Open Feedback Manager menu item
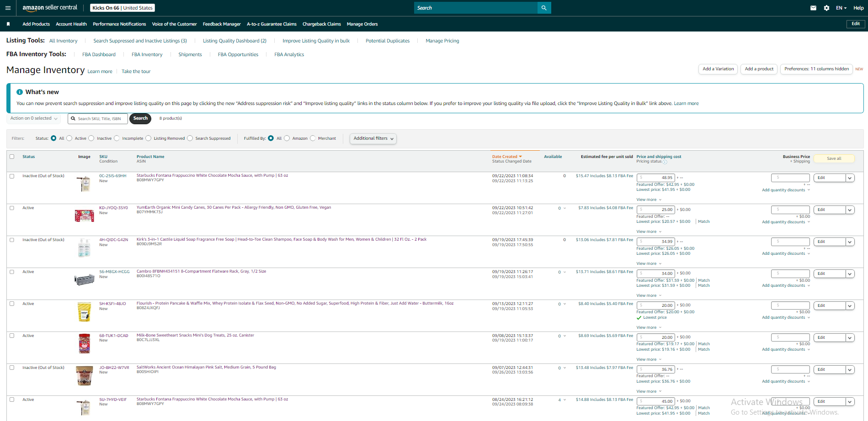The width and height of the screenshot is (868, 421). point(222,24)
